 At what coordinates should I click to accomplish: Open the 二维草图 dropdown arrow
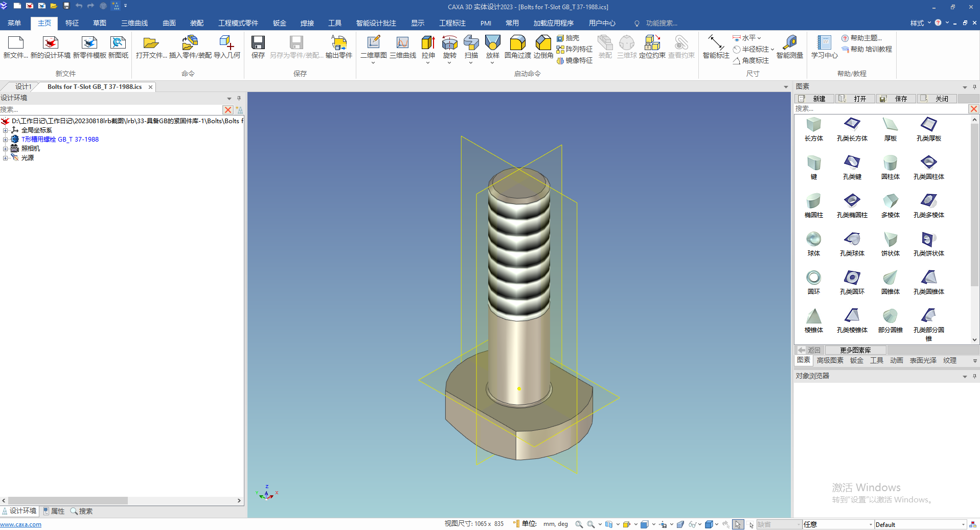pos(373,63)
